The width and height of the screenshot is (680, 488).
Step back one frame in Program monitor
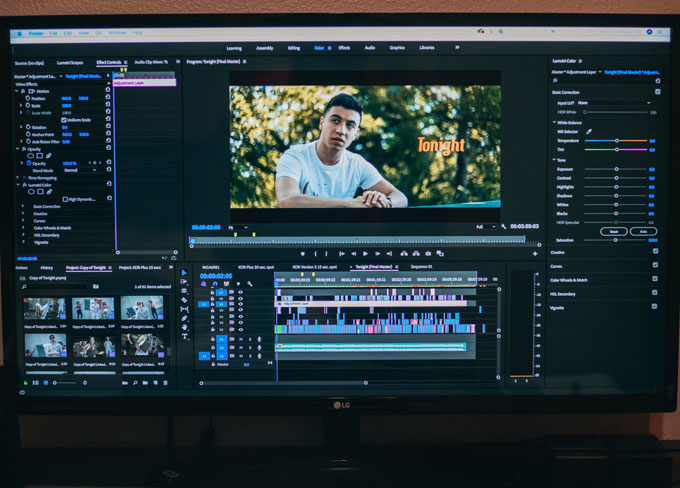(353, 254)
